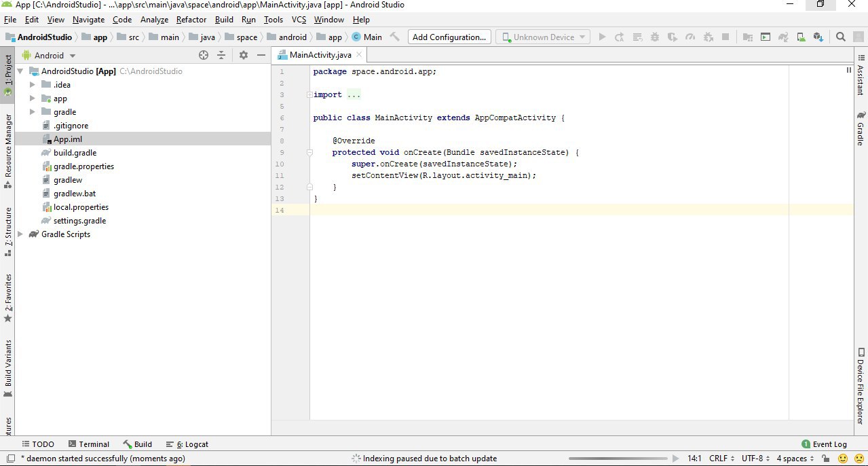Click the Add Configuration button
868x466 pixels.
coord(449,37)
